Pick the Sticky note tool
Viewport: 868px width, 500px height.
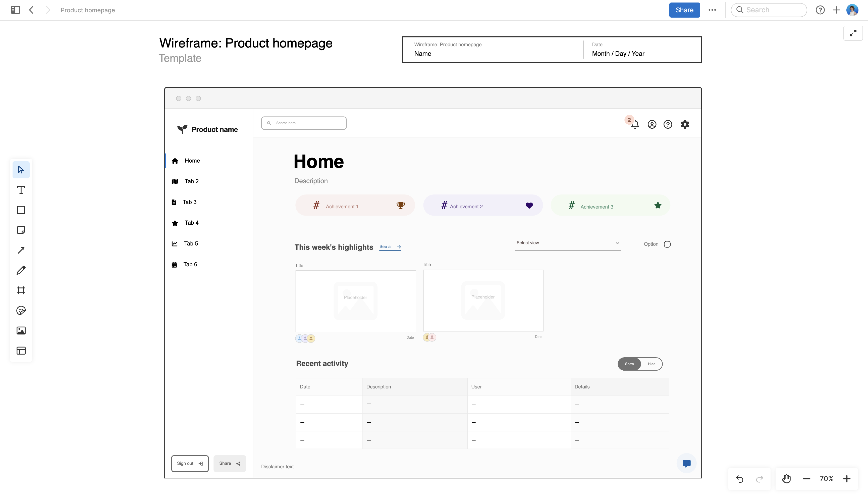click(21, 230)
